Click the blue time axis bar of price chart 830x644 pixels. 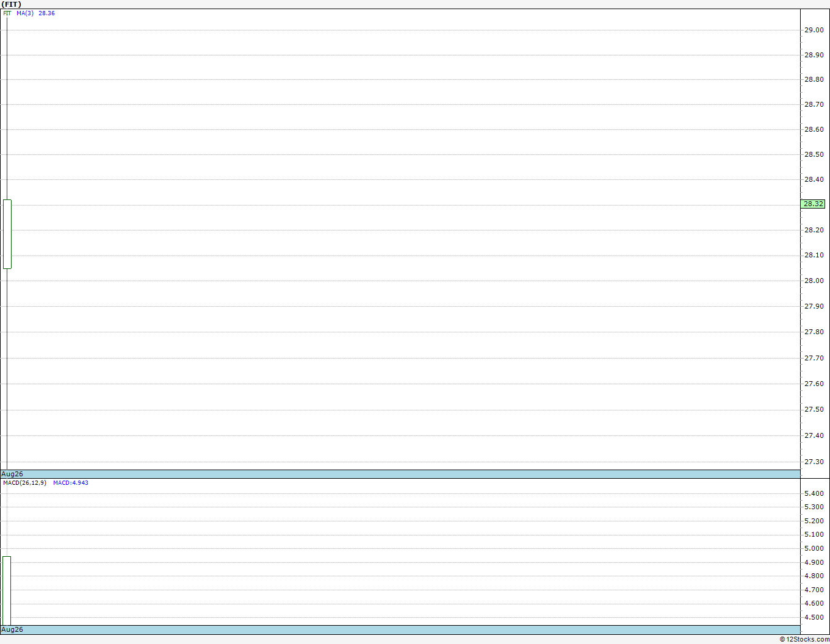(400, 474)
